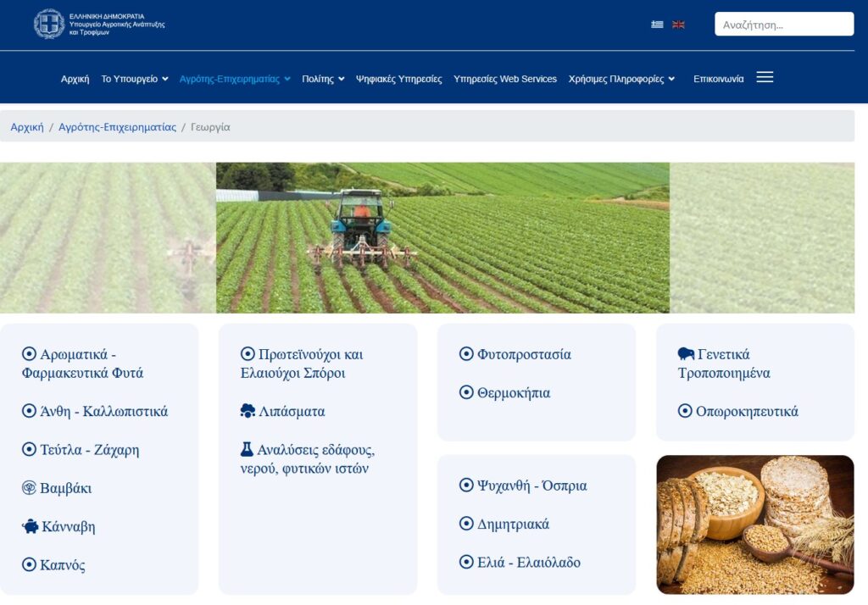Open the hamburger menu icon
The width and height of the screenshot is (868, 605).
pos(765,77)
